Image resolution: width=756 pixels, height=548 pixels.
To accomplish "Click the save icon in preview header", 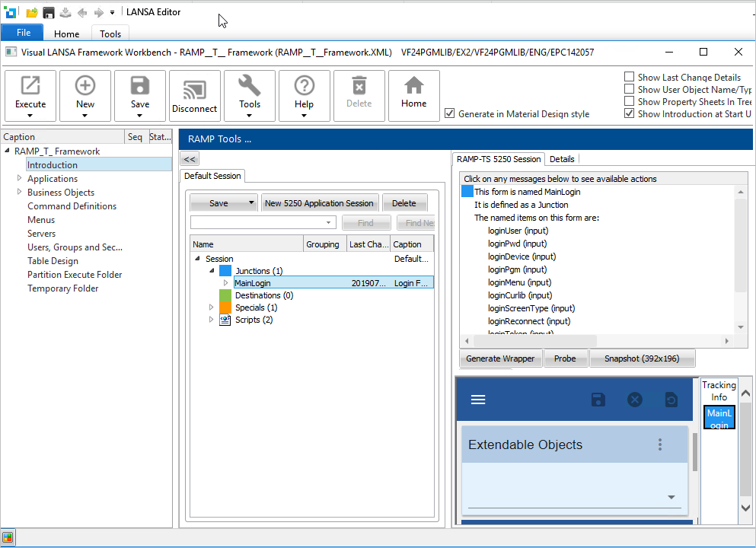I will pos(598,400).
